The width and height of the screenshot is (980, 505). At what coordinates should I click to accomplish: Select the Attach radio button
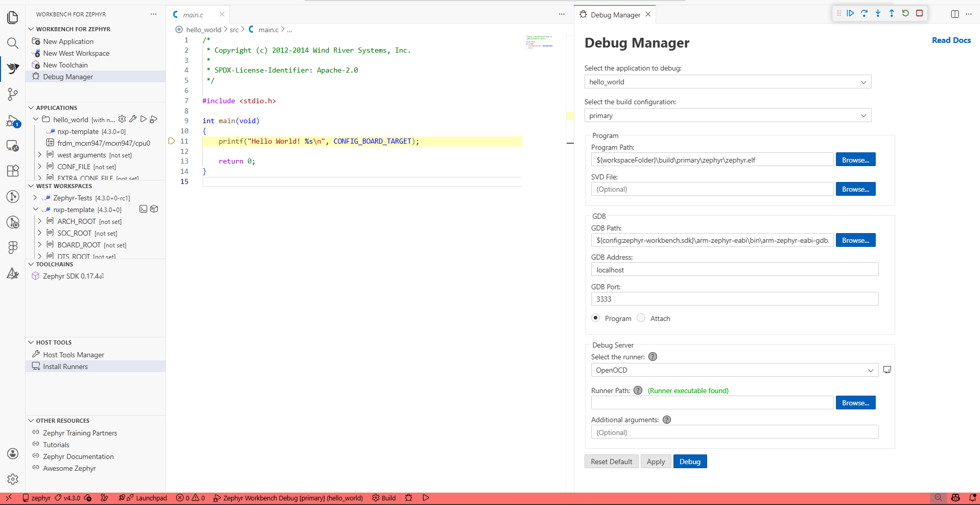[641, 318]
